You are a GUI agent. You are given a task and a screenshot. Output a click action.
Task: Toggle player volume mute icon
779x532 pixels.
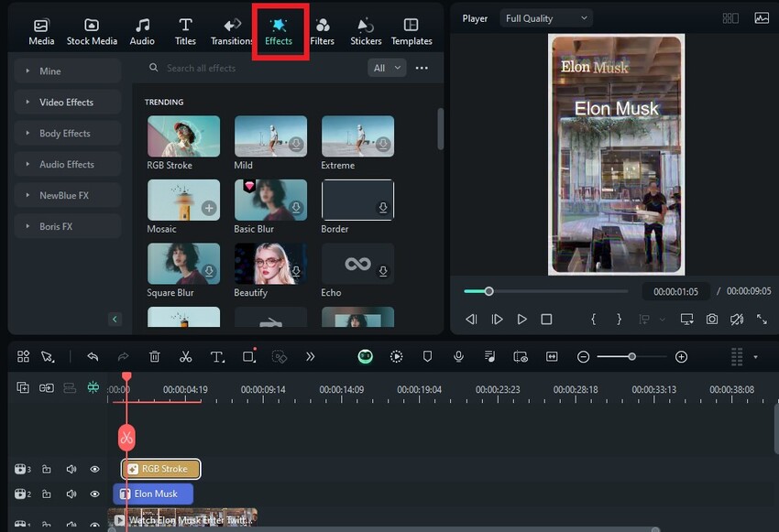coord(737,319)
